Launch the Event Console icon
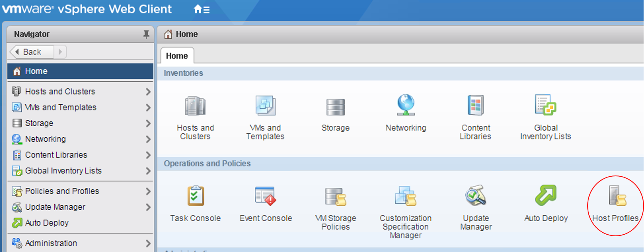 pos(265,196)
